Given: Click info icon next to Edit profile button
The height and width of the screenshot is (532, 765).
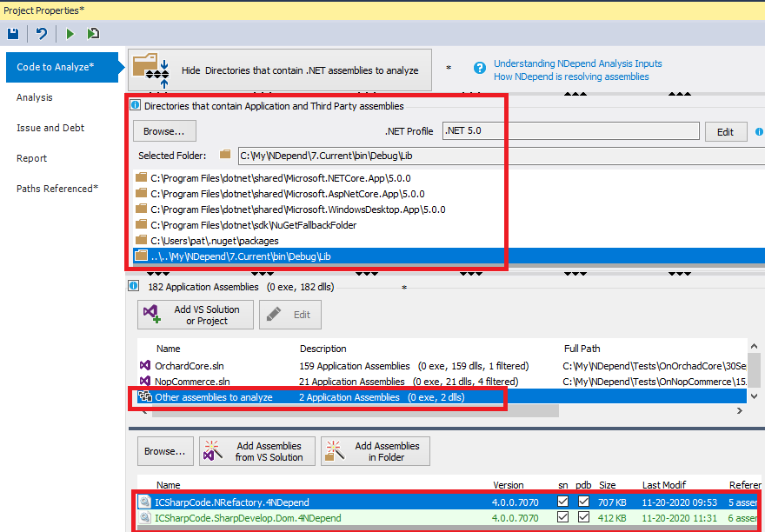Looking at the screenshot, I should click(759, 131).
